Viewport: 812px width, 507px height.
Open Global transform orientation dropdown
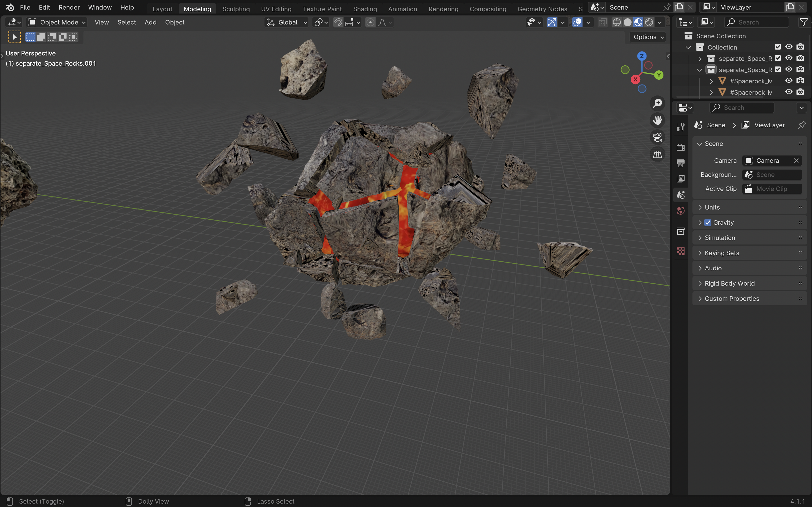click(287, 23)
